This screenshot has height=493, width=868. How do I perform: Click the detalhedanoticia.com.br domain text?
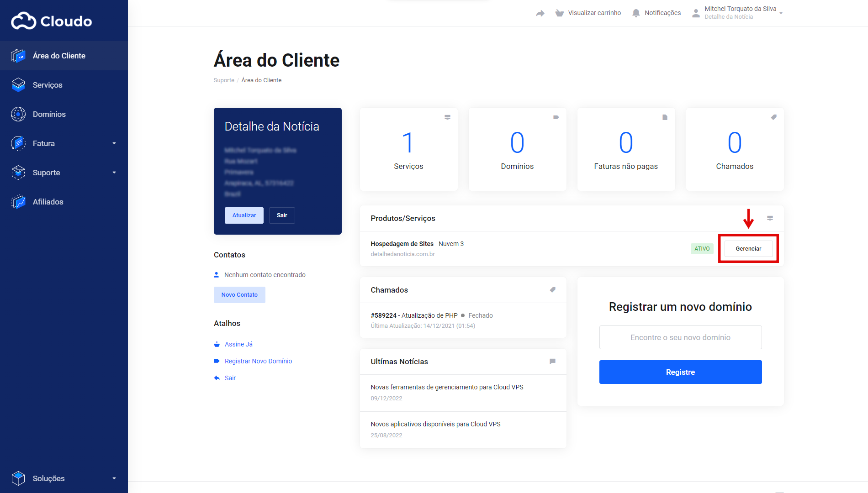[402, 254]
